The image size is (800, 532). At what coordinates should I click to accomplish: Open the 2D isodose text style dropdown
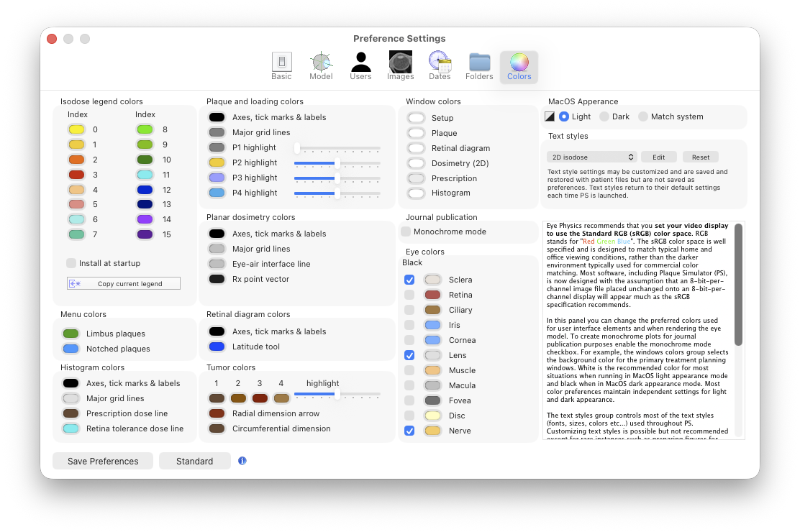591,157
